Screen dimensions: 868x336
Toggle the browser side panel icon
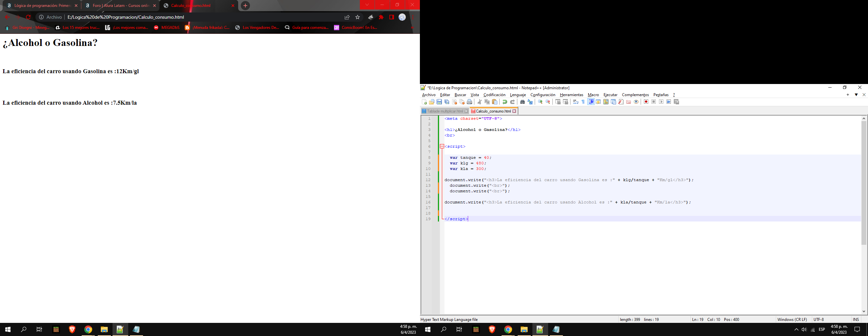click(x=392, y=17)
